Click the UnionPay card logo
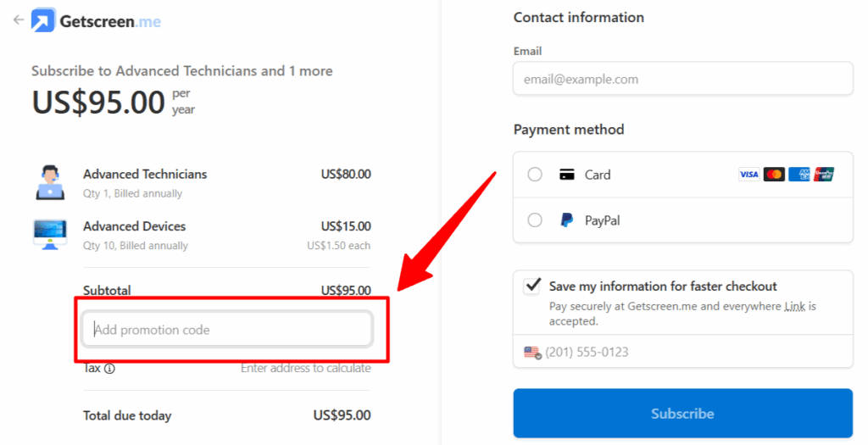Viewport: 868px width, 445px height. pos(824,175)
